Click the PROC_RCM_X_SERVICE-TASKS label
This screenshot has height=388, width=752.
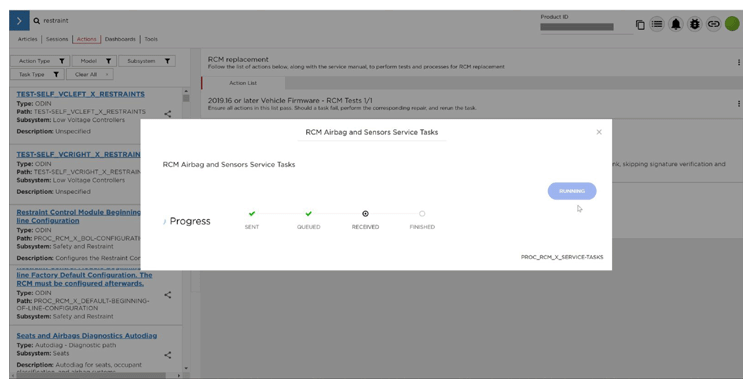[x=562, y=257]
